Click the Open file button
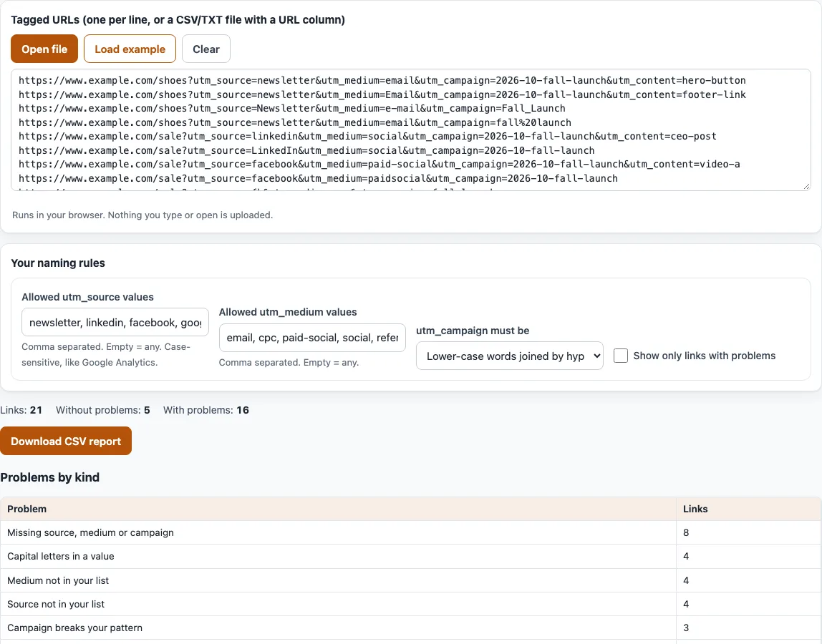Image resolution: width=822 pixels, height=644 pixels. [44, 49]
